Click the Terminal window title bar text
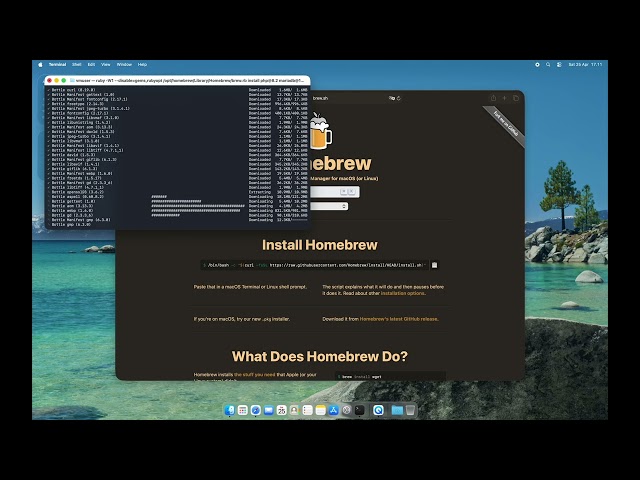 click(x=190, y=80)
